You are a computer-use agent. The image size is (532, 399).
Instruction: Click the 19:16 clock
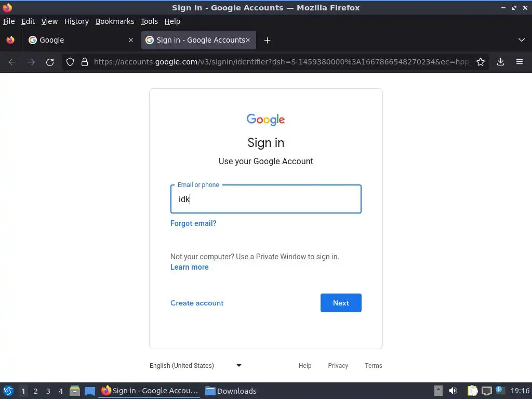(x=520, y=391)
